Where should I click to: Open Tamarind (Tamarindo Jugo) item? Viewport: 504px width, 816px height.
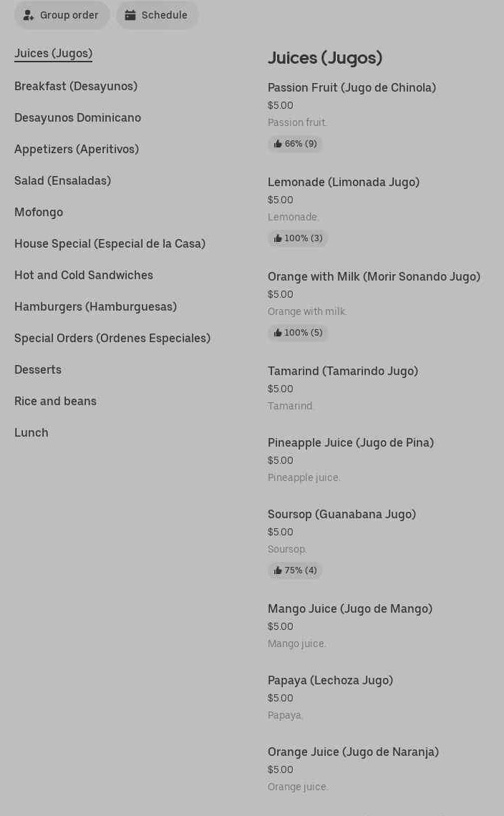pos(342,371)
